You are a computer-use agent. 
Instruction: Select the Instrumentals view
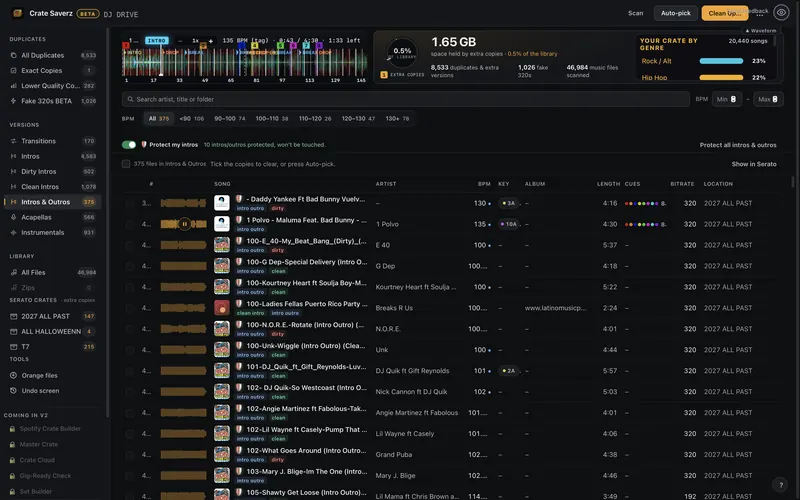pos(53,233)
